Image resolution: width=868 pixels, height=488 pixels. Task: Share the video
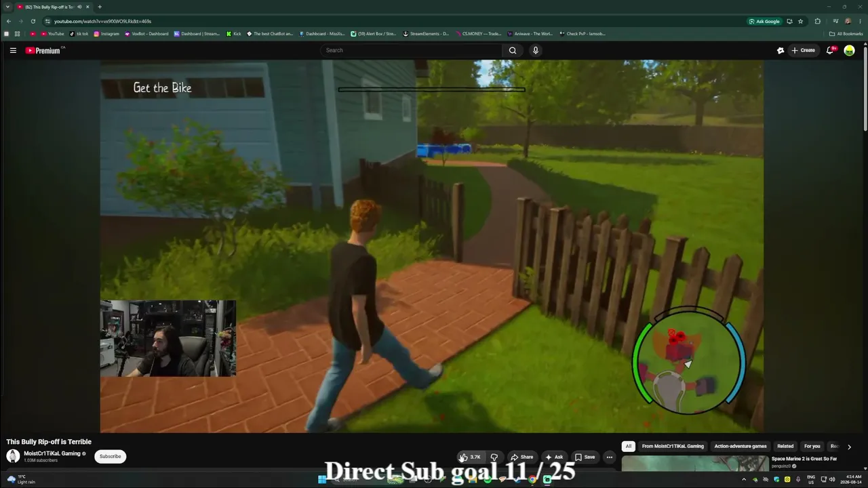(521, 457)
